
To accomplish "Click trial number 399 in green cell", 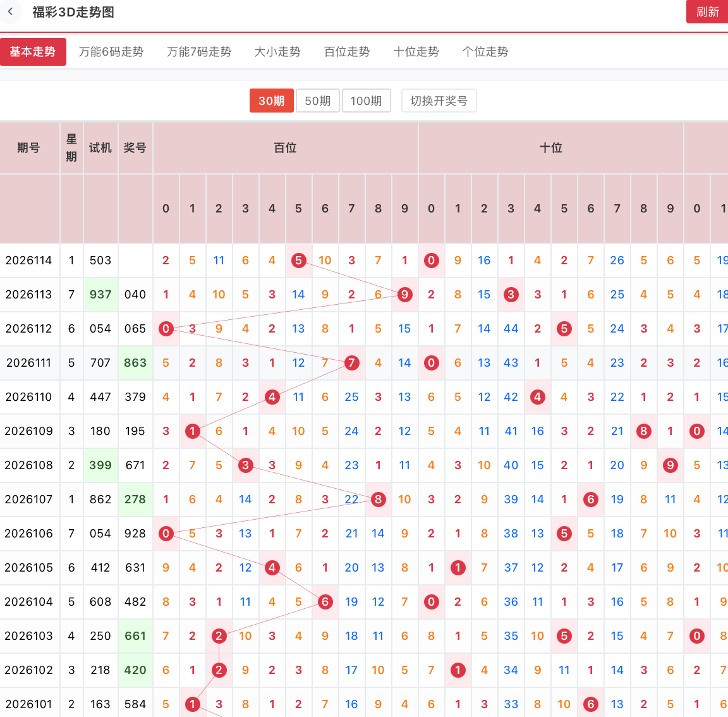I will point(100,465).
